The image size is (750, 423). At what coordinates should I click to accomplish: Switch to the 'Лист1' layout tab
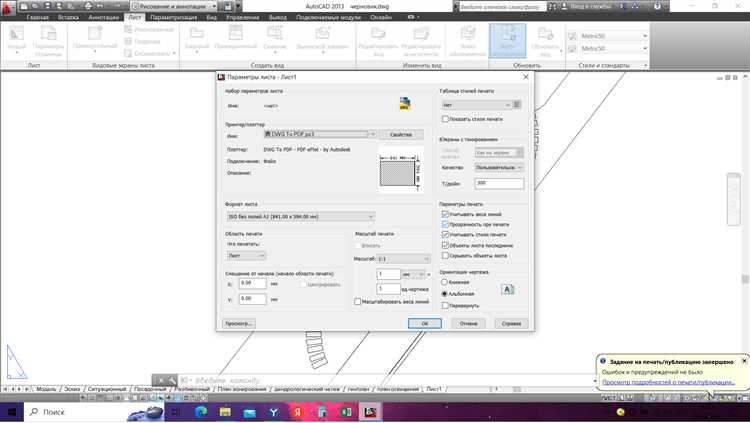coord(434,389)
